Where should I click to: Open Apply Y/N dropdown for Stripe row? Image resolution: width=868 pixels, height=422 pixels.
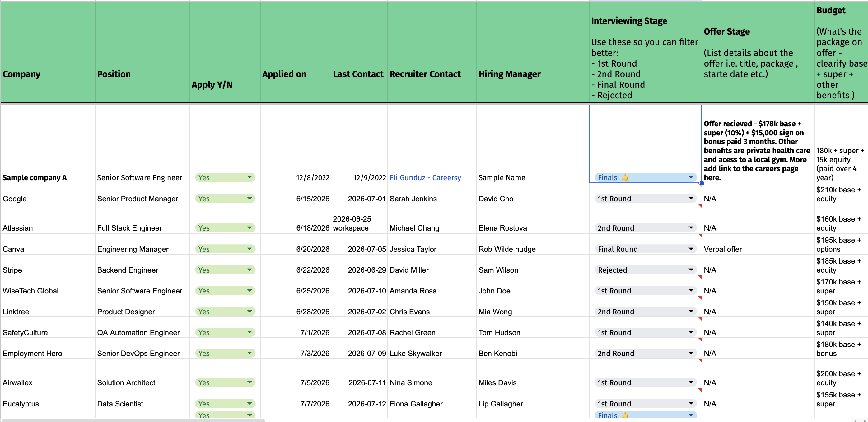[x=225, y=270]
